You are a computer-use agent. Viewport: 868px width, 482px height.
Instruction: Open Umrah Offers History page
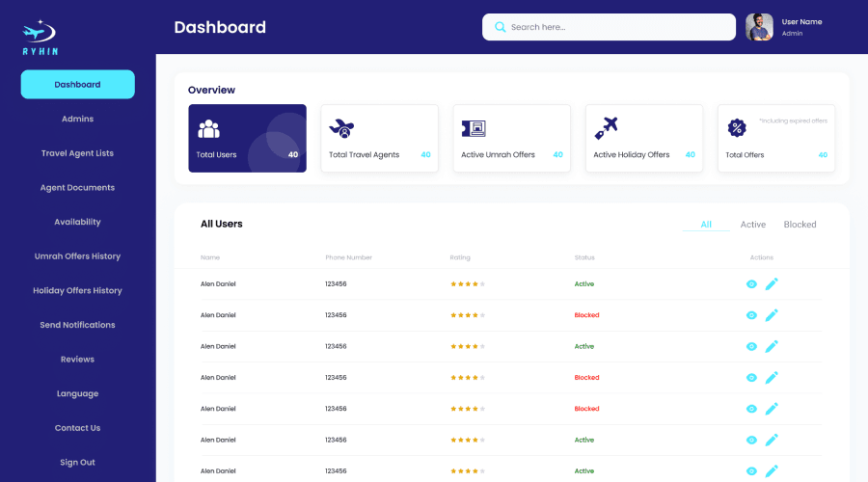[x=77, y=256]
